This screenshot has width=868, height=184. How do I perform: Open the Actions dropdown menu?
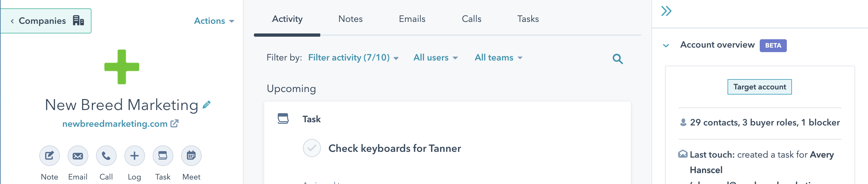[214, 21]
